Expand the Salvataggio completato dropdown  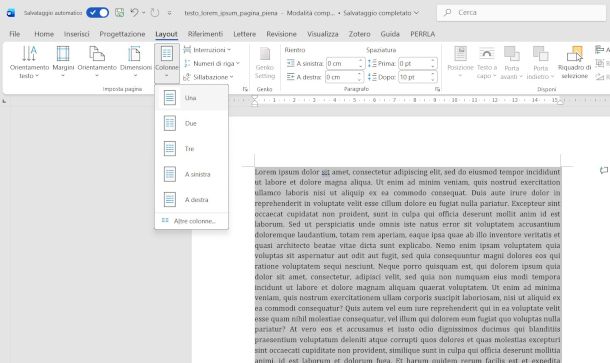416,13
